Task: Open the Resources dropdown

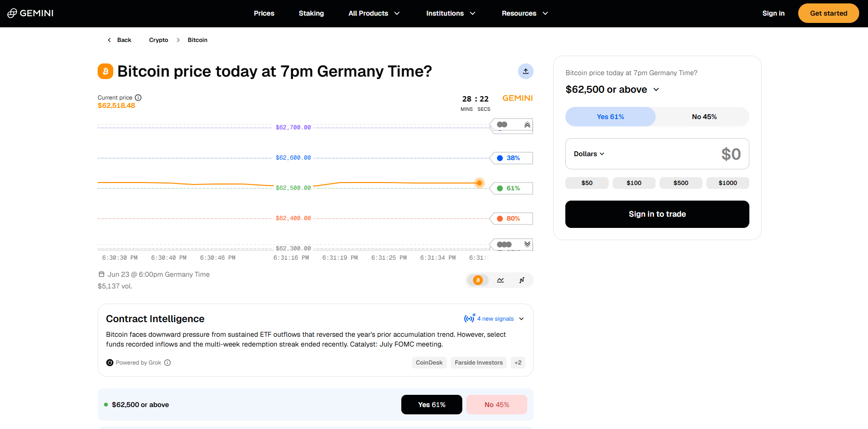Action: point(525,13)
